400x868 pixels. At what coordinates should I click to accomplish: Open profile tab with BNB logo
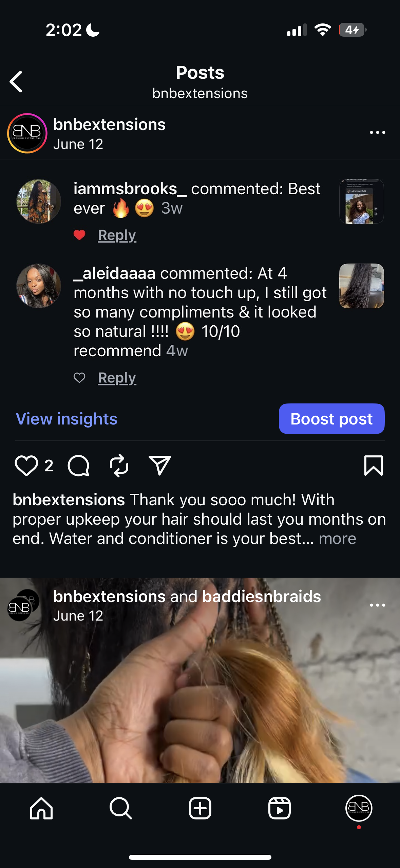click(359, 808)
